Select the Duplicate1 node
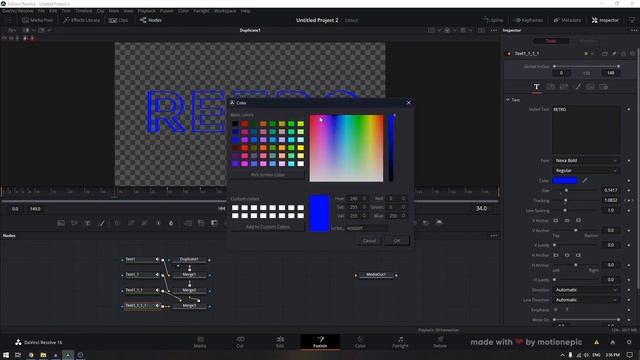 [x=189, y=260]
